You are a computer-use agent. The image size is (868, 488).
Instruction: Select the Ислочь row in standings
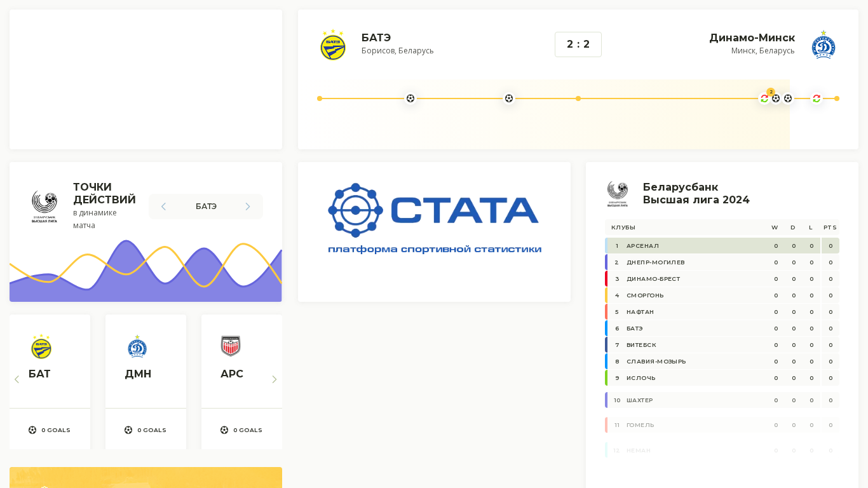[722, 378]
